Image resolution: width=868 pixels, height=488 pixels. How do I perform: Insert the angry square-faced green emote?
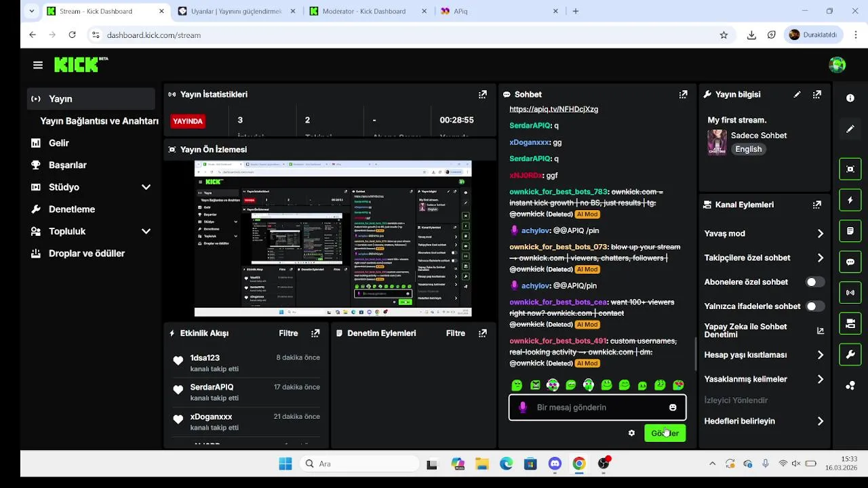point(535,385)
